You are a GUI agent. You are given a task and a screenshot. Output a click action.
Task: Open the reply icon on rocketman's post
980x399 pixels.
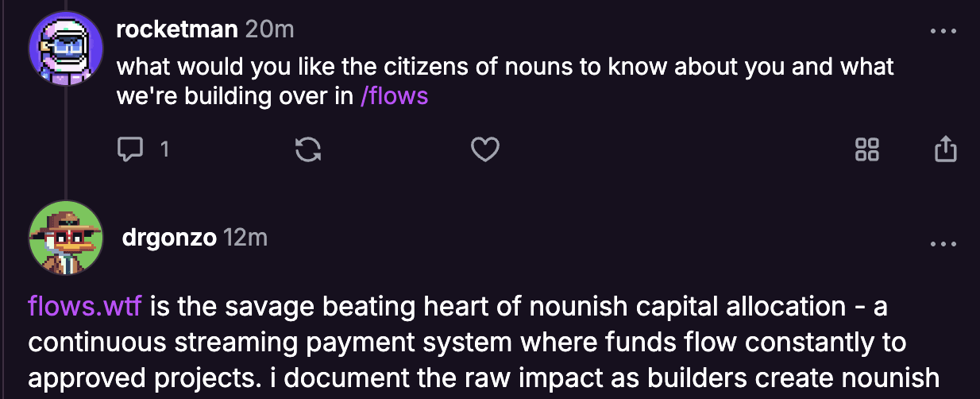(x=129, y=149)
